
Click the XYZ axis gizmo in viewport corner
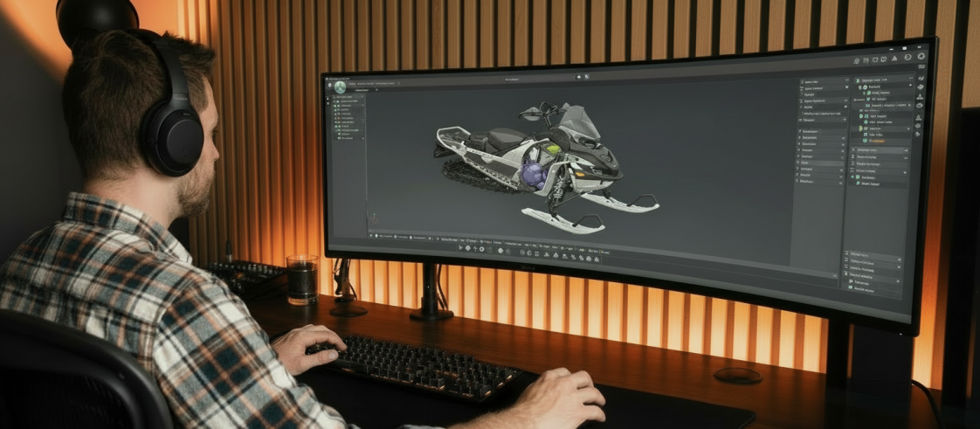[374, 218]
